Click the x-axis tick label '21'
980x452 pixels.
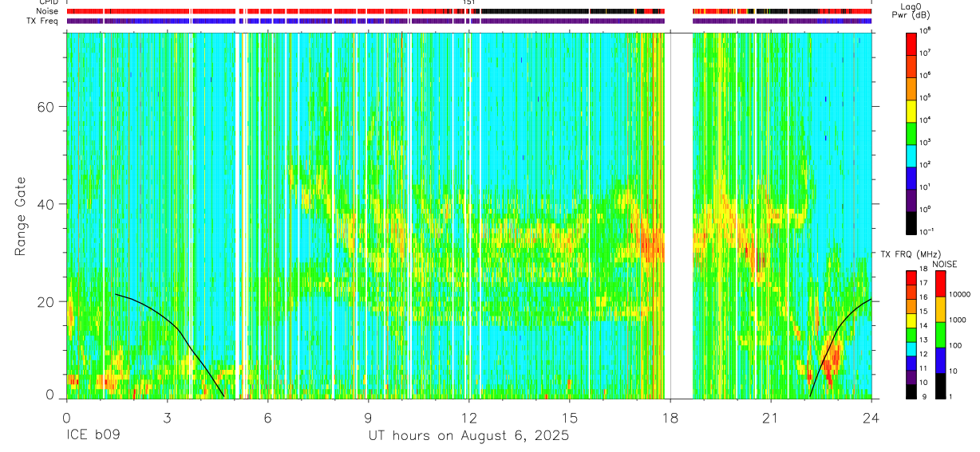click(x=771, y=417)
